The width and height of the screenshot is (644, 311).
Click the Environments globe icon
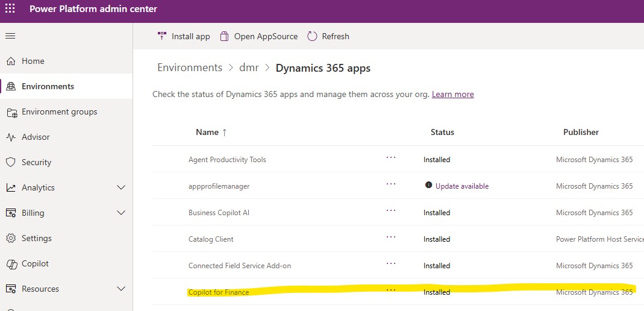[11, 87]
